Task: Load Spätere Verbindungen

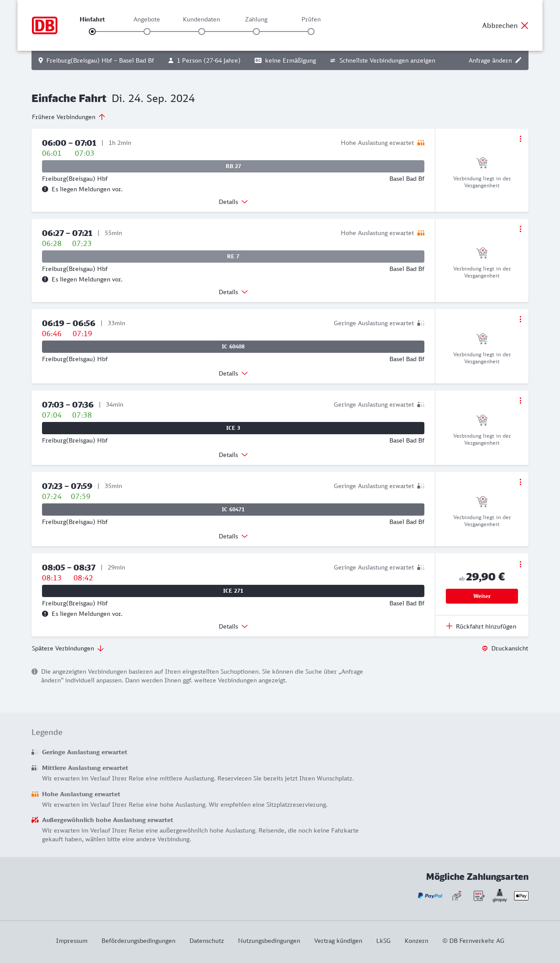Action: click(x=68, y=648)
